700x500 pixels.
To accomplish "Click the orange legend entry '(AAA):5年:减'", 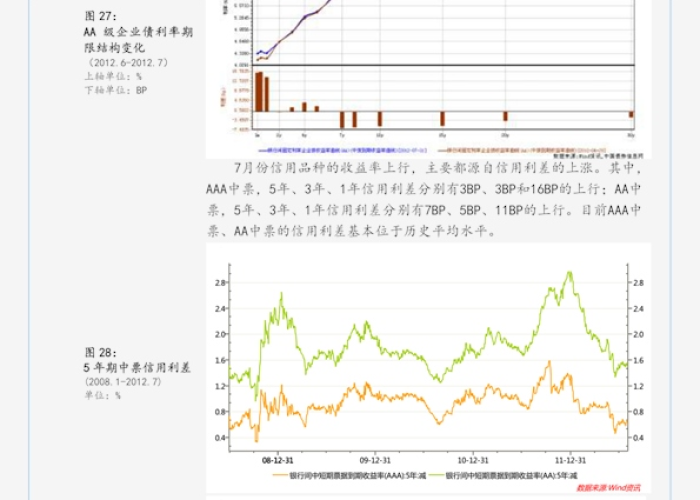I will (x=350, y=476).
